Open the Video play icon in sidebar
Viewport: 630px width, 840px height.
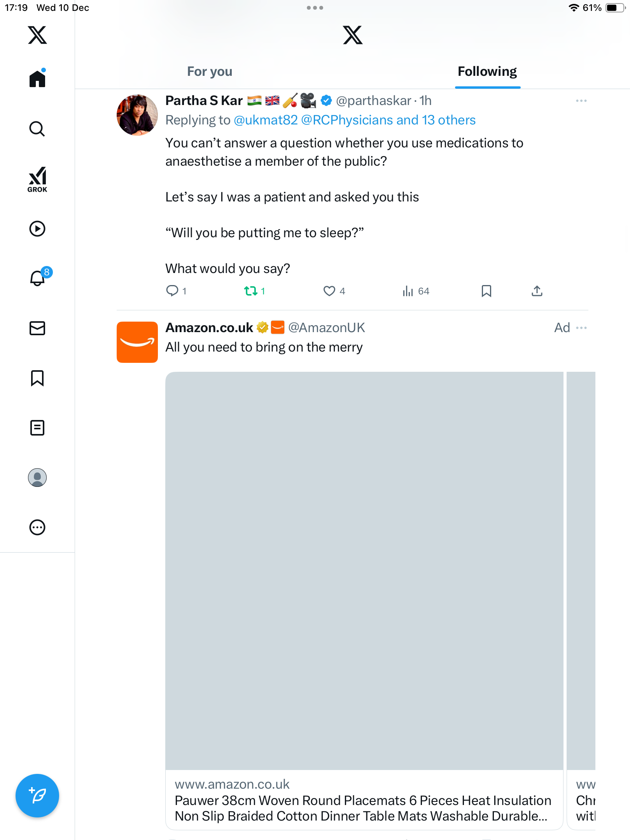pos(37,229)
